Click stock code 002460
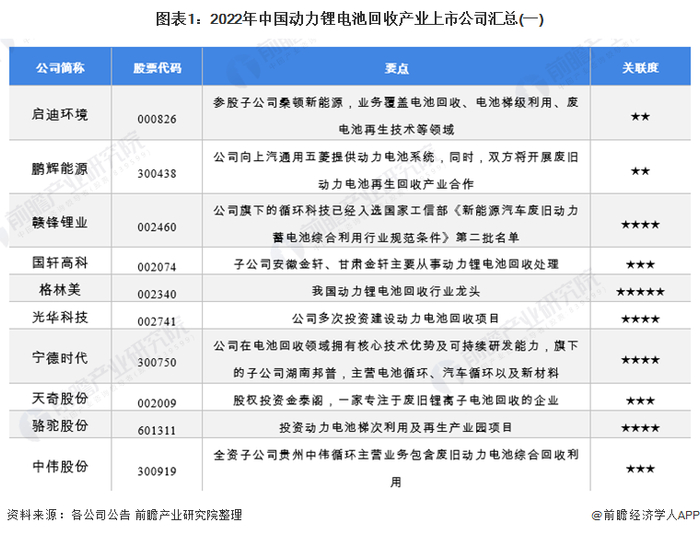The width and height of the screenshot is (700, 534). point(157,227)
